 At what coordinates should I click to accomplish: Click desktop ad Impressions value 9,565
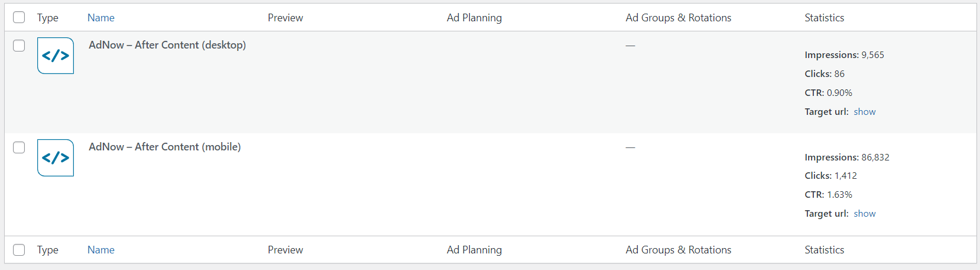pos(872,54)
